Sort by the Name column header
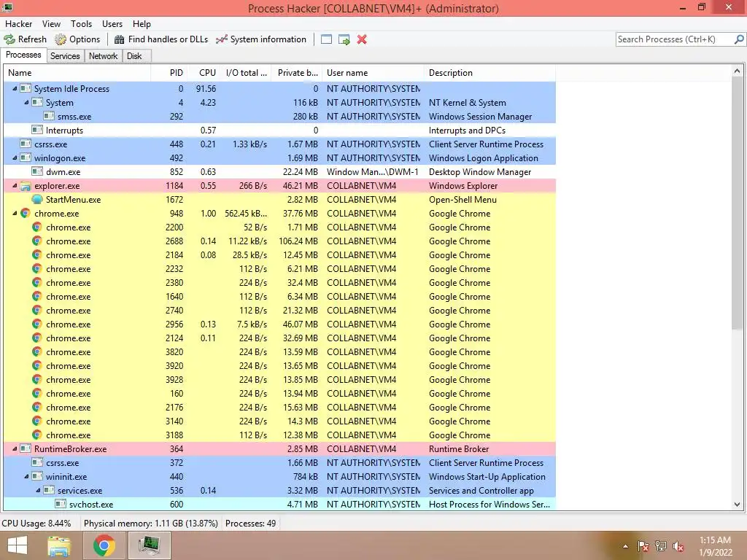Viewport: 747px width, 560px height. pyautogui.click(x=77, y=73)
